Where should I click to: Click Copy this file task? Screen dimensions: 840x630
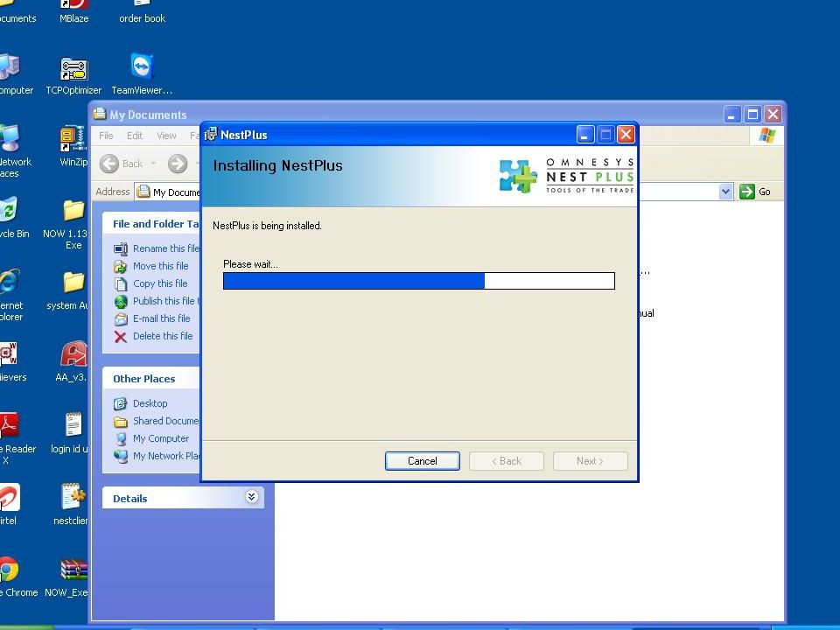(x=150, y=283)
